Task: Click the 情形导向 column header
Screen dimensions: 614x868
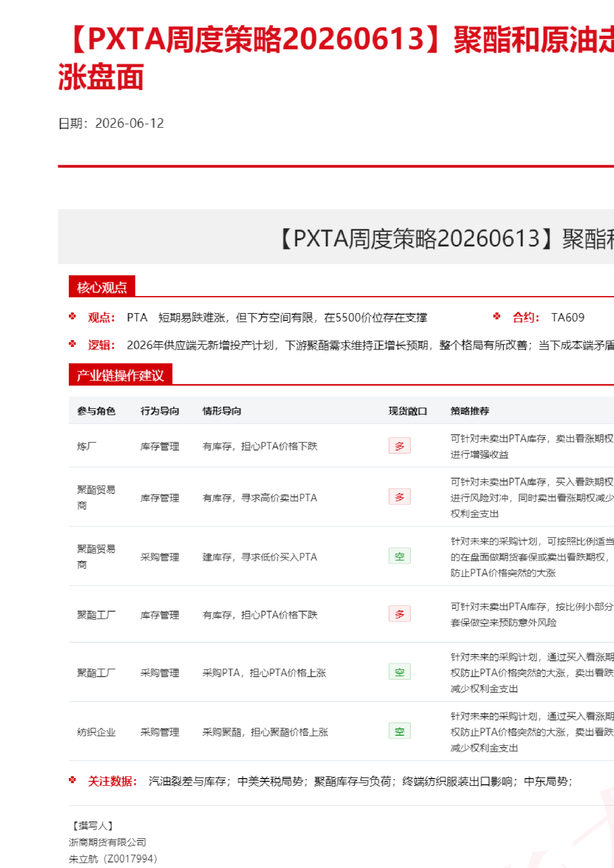Action: tap(222, 411)
